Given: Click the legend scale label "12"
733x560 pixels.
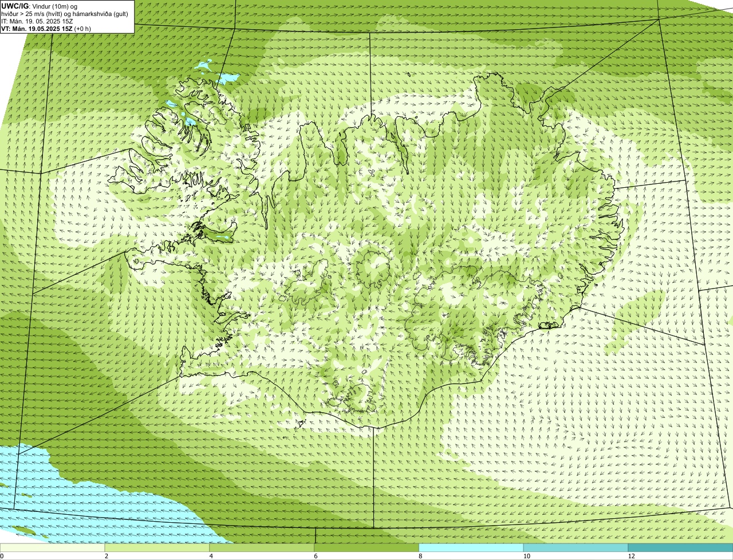Looking at the screenshot, I should (631, 556).
